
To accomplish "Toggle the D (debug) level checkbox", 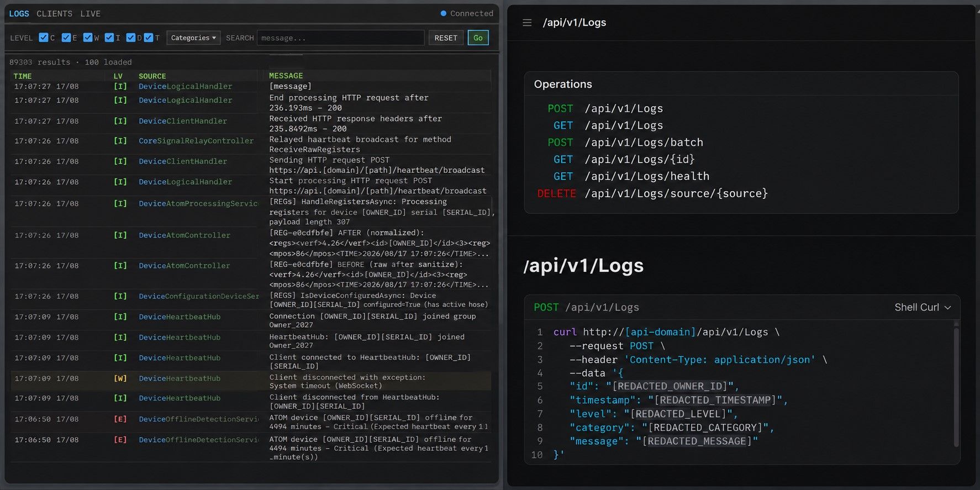I will pyautogui.click(x=131, y=38).
